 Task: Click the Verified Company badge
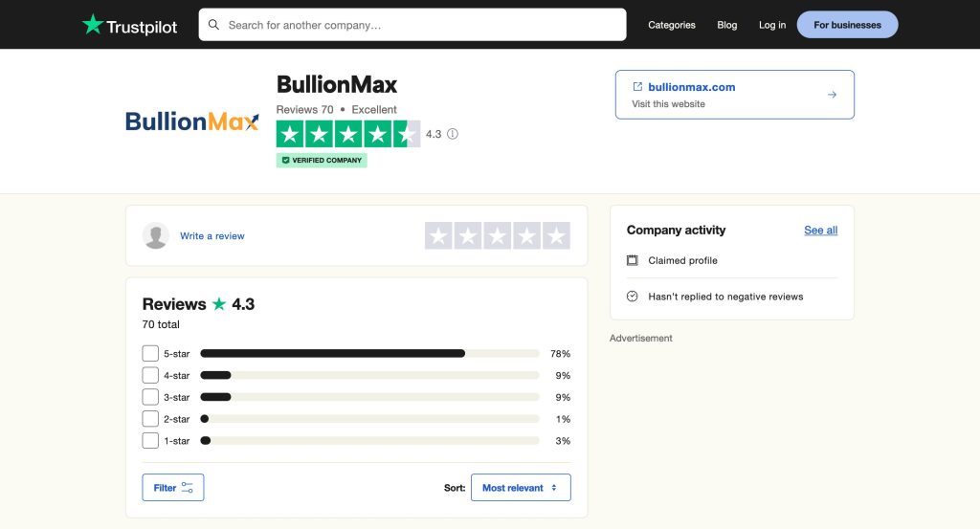(322, 160)
